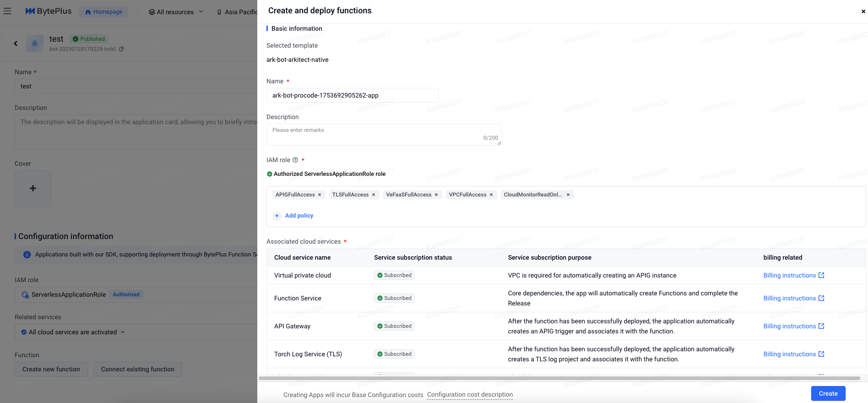
Task: Open the Add policy link
Action: (x=299, y=216)
